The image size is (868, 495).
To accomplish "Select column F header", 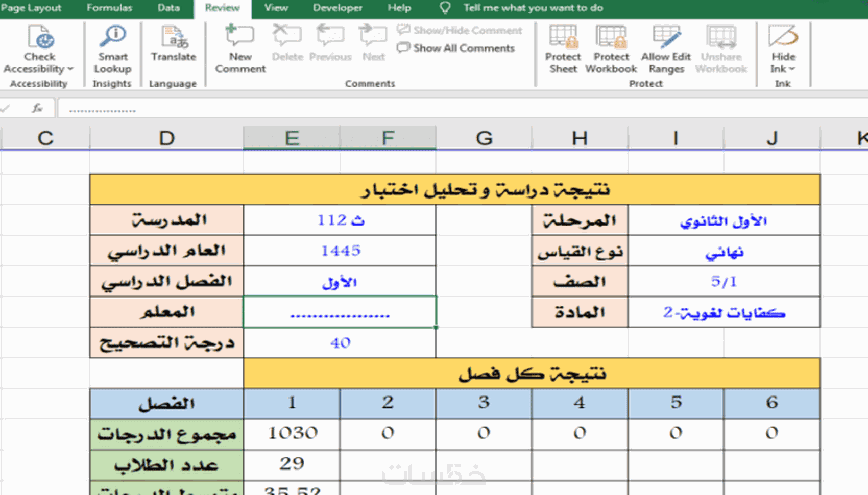I will coord(388,138).
